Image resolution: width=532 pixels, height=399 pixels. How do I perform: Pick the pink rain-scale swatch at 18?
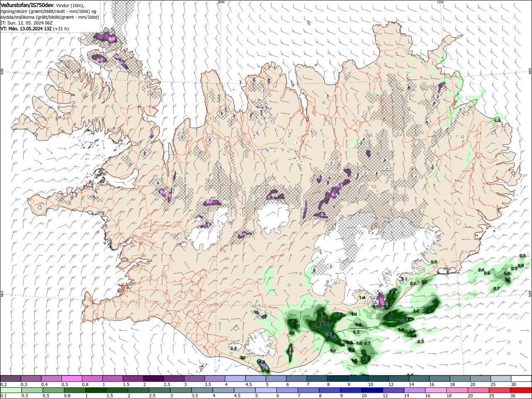(x=457, y=390)
